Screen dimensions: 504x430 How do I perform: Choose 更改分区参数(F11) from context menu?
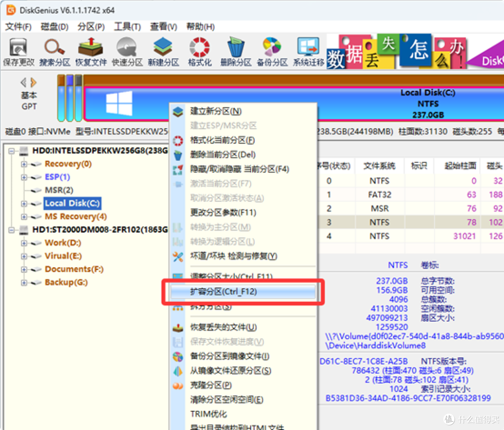click(243, 213)
